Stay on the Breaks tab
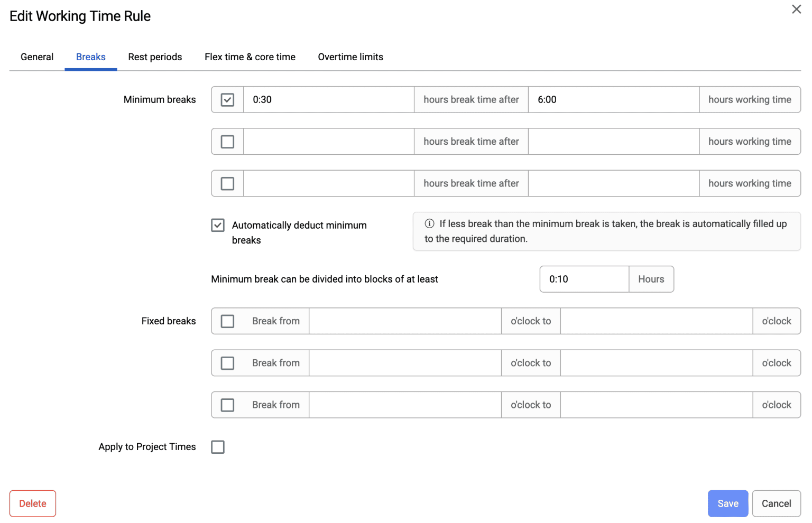812x523 pixels. coord(90,57)
